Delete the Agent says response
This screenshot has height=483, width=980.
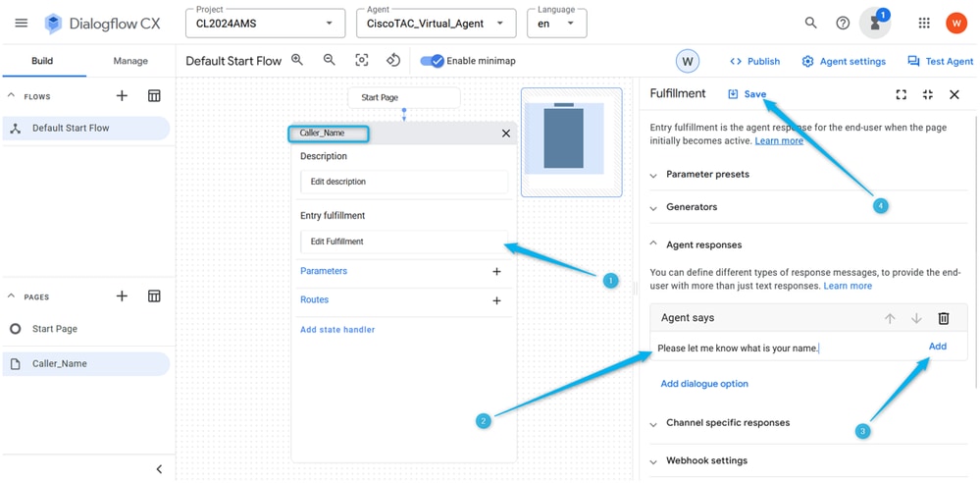point(944,318)
